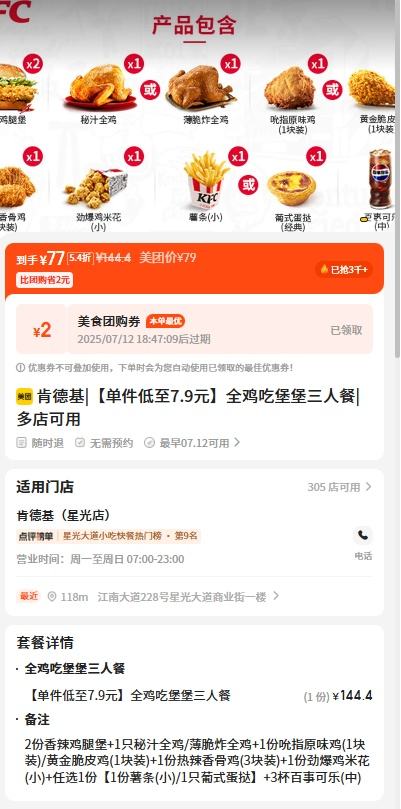The width and height of the screenshot is (401, 809).
Task: Open the address chevron for 江南大道228号
Action: [276, 596]
